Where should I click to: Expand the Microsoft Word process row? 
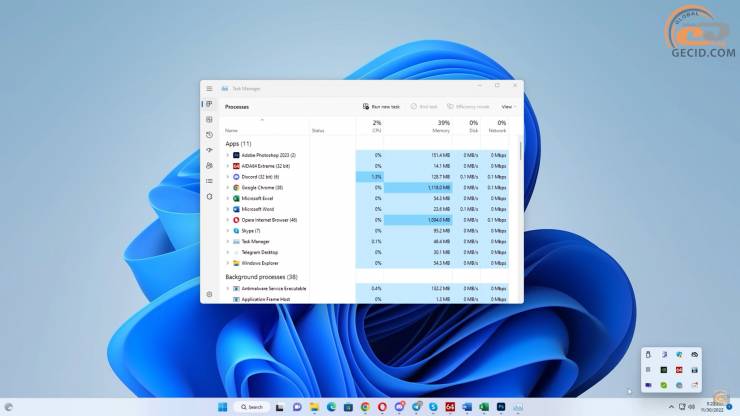(x=227, y=209)
